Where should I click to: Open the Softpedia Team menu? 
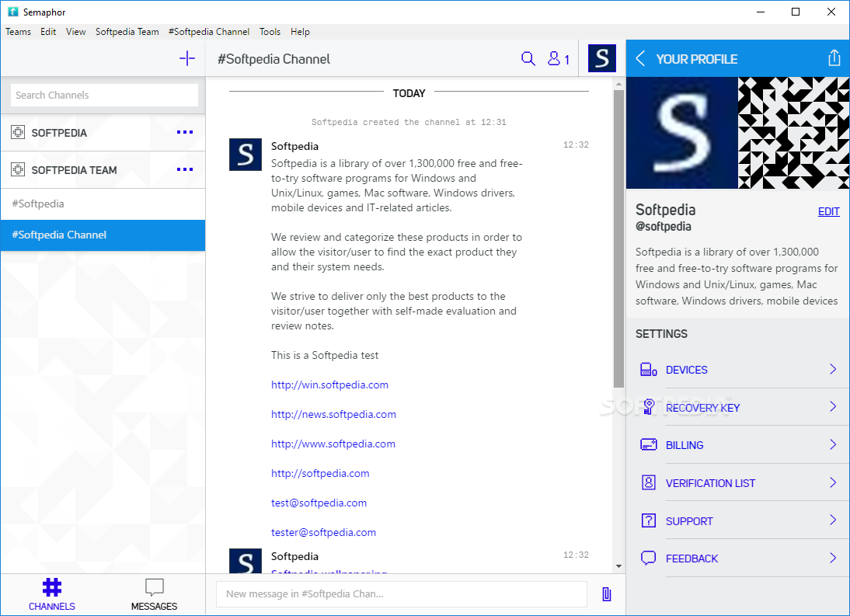(x=127, y=31)
